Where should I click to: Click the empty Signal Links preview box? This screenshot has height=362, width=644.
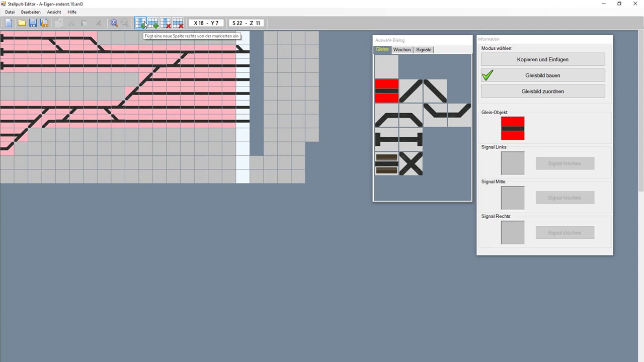[x=513, y=163]
